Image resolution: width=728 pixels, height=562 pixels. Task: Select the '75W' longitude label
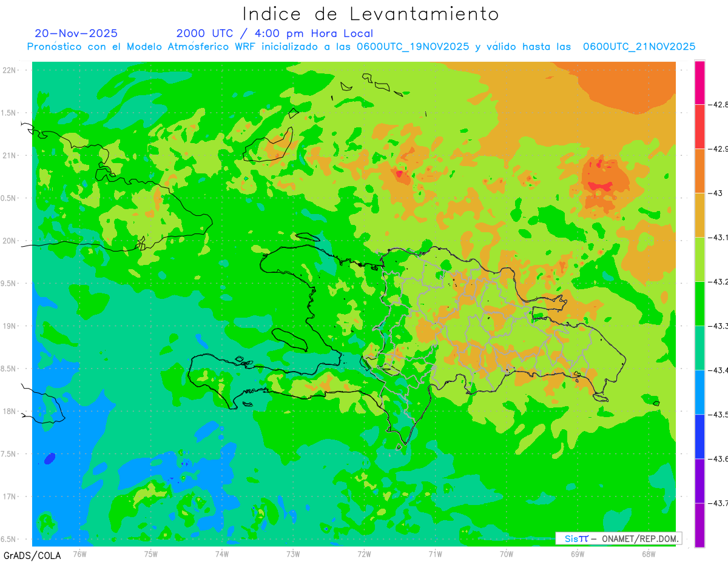tap(151, 554)
